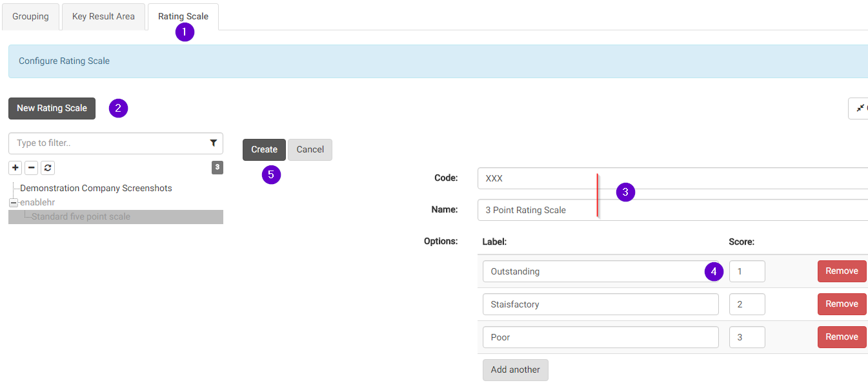Click into the Name field

(x=672, y=210)
